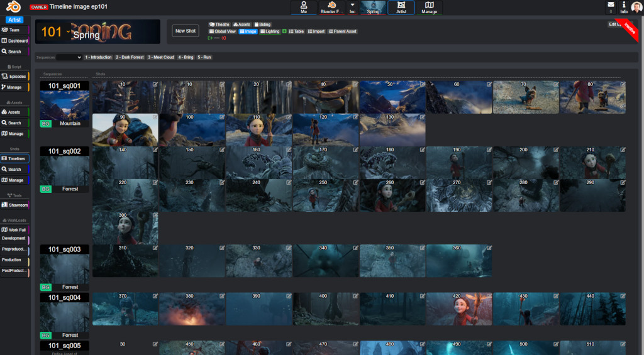This screenshot has width=644, height=355.
Task: Toggle the BG badge on 101_sq001 Mountain
Action: tap(45, 124)
